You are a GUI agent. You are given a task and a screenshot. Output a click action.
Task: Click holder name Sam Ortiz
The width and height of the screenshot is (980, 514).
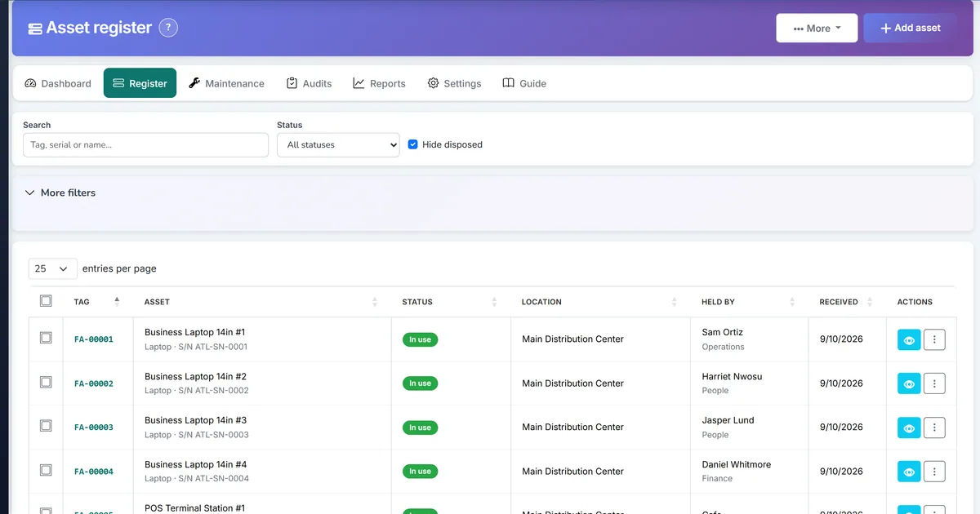point(723,333)
